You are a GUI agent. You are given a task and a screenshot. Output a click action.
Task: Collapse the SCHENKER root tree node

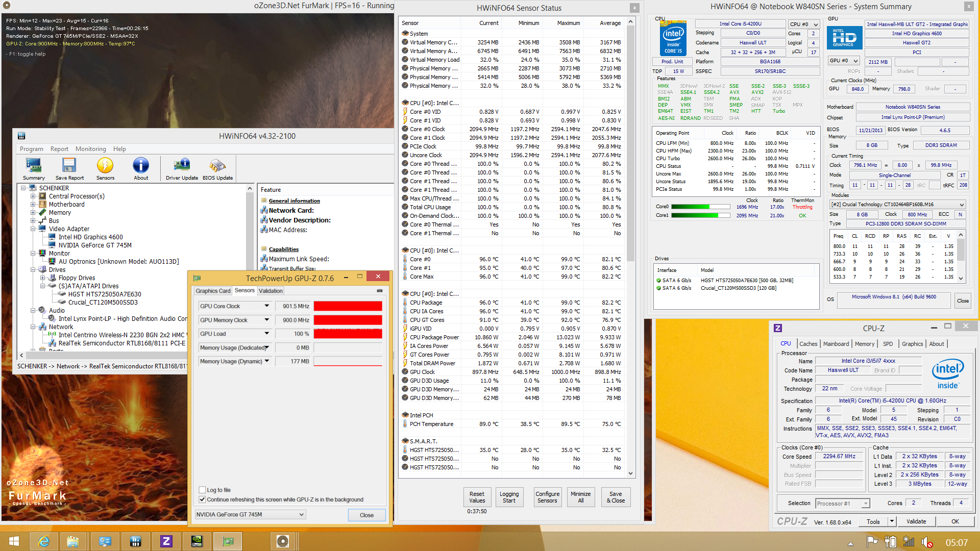(x=23, y=188)
